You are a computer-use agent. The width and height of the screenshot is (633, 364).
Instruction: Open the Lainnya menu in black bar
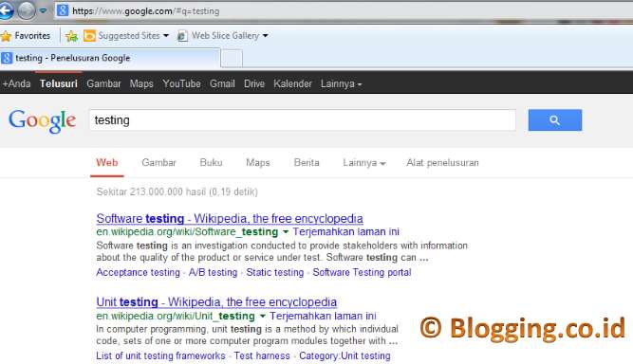pos(341,83)
